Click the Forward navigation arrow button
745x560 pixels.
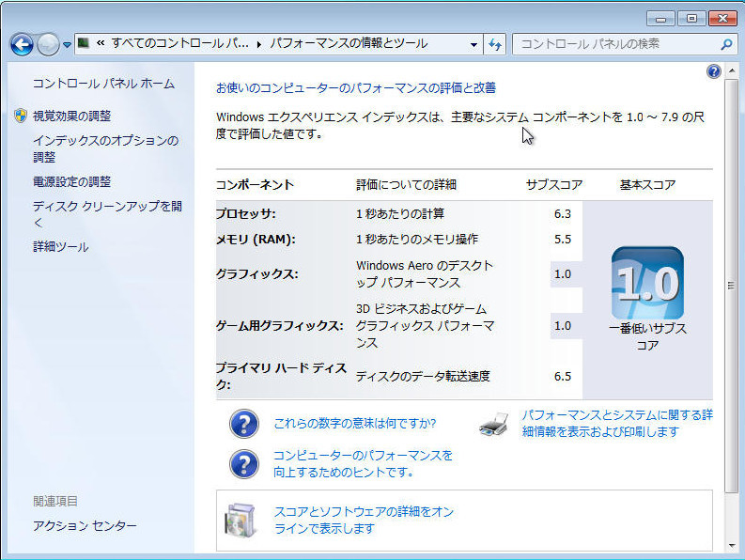[48, 45]
